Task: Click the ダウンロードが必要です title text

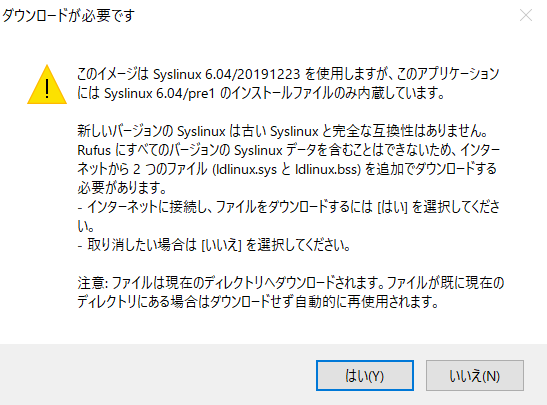Action: pyautogui.click(x=68, y=15)
